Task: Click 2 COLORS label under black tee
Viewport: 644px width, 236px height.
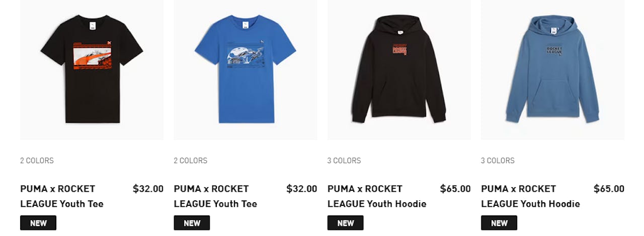Action: (x=37, y=161)
